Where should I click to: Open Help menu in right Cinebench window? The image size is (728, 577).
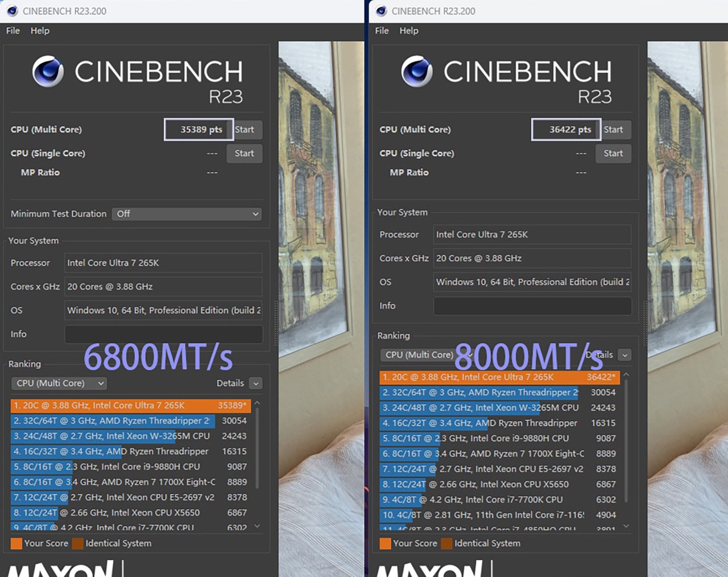[x=409, y=31]
